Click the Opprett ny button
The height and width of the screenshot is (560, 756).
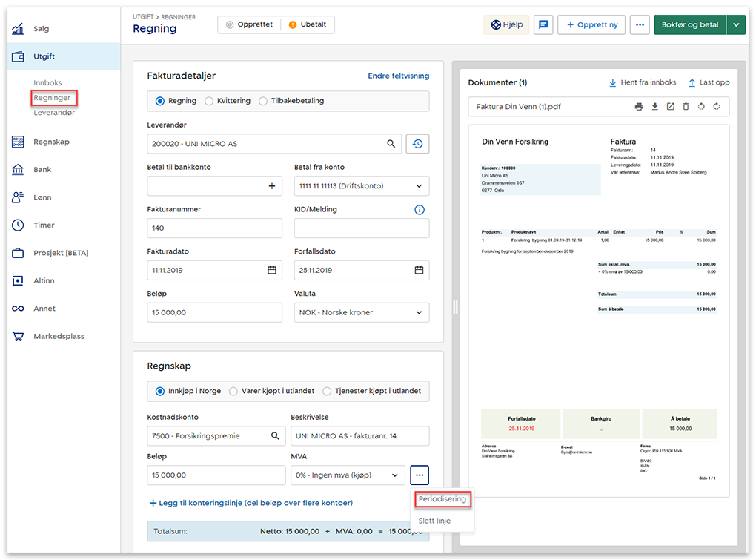(x=591, y=24)
